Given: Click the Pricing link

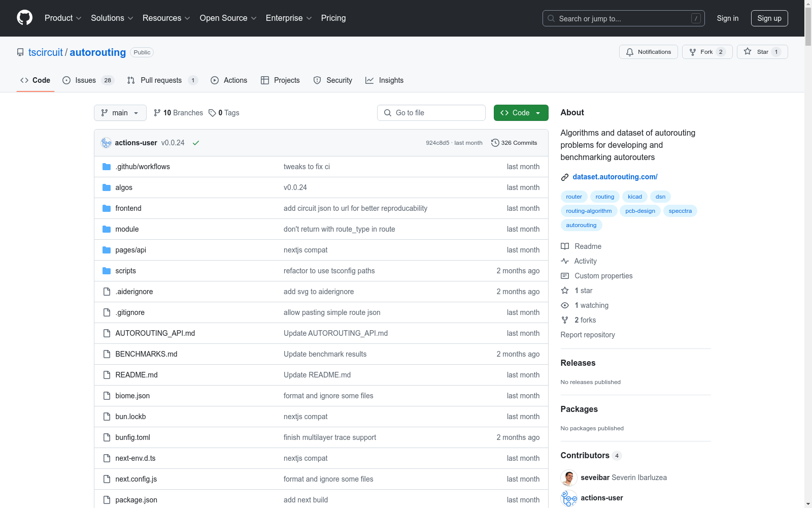Looking at the screenshot, I should point(333,18).
